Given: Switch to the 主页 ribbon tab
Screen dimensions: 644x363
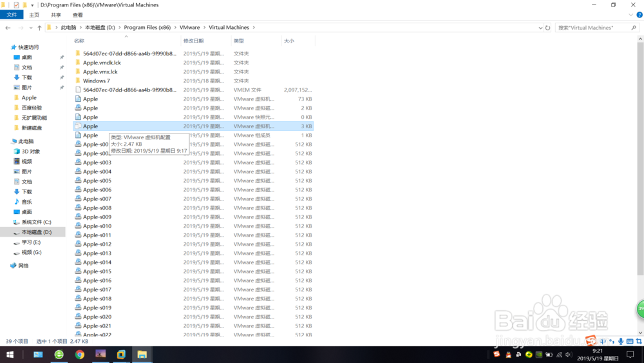Looking at the screenshot, I should [34, 15].
